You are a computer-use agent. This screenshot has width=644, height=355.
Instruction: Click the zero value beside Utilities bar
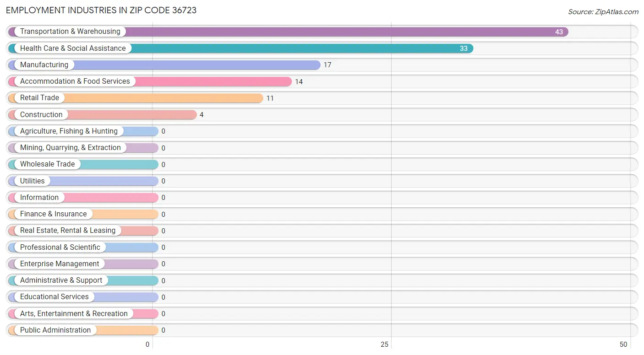(x=163, y=181)
